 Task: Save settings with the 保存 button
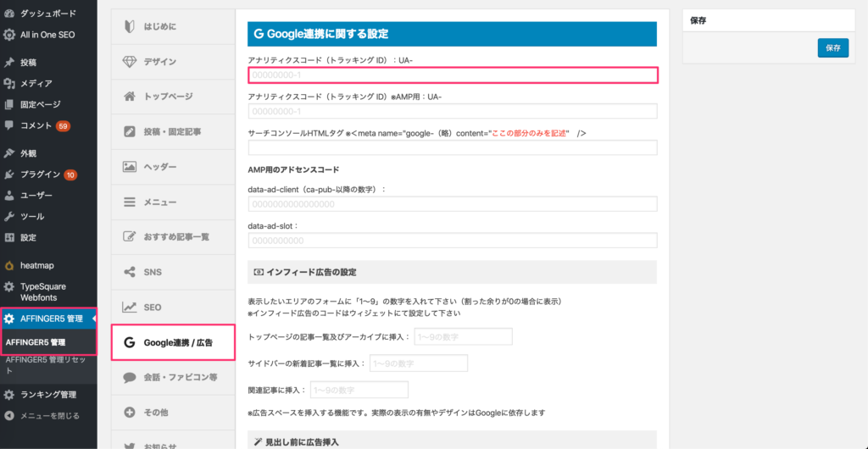pyautogui.click(x=832, y=48)
